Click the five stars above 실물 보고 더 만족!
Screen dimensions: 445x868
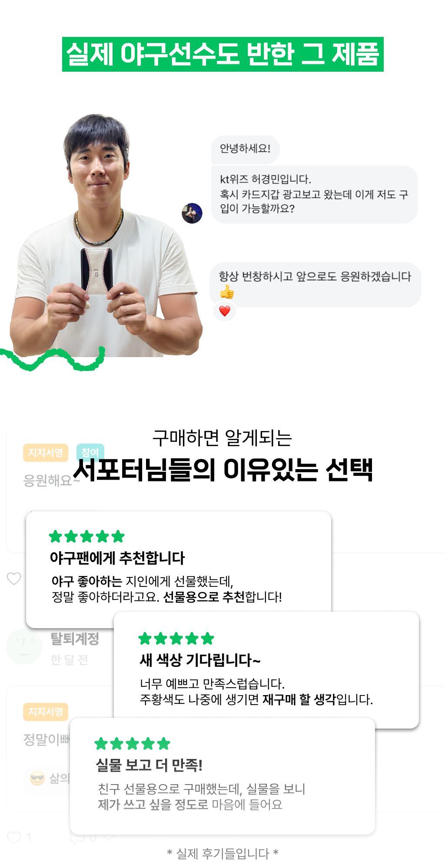(x=132, y=744)
